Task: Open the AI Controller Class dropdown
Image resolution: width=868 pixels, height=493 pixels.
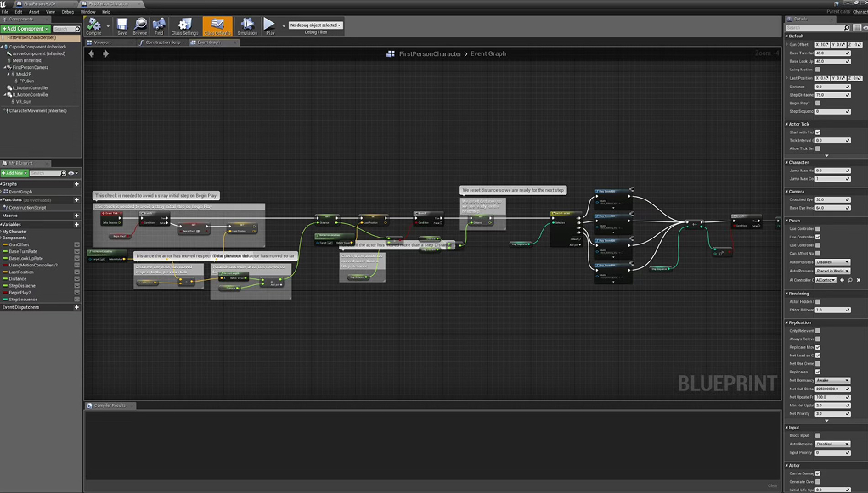Action: tap(826, 280)
